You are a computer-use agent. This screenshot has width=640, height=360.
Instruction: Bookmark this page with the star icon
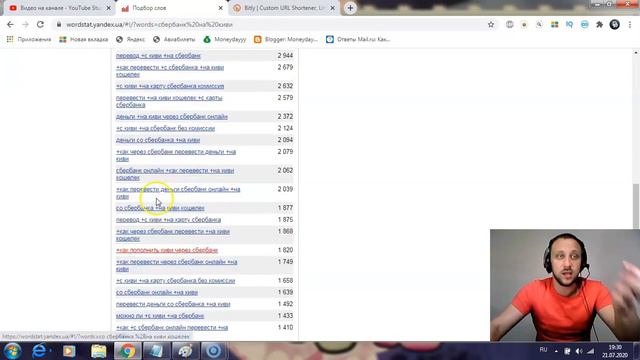coord(491,24)
